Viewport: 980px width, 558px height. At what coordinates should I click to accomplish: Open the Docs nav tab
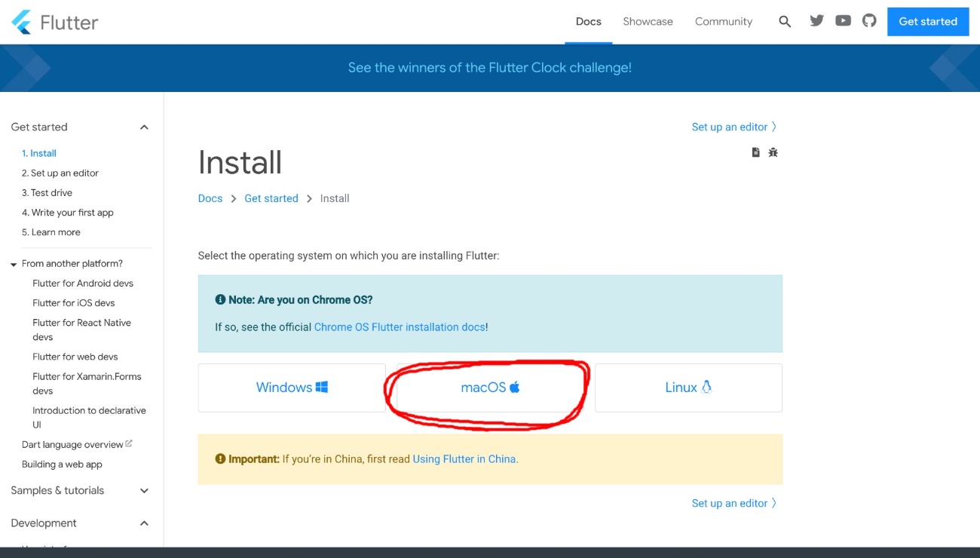[588, 22]
